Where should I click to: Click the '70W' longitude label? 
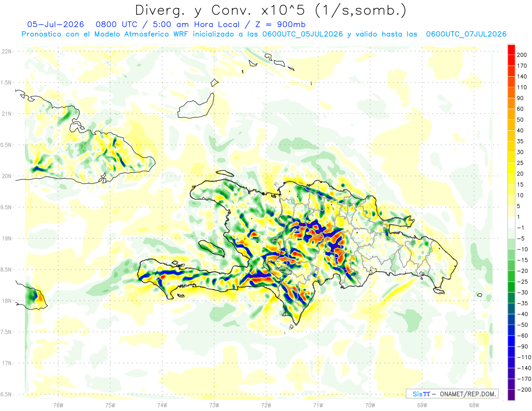(x=370, y=405)
